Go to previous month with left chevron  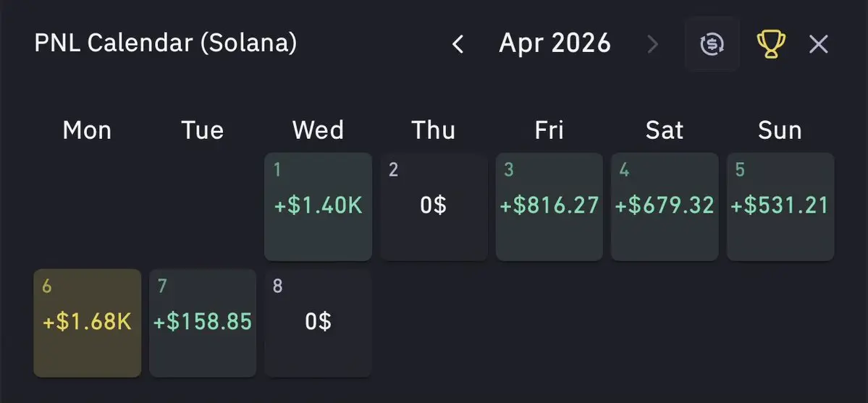click(x=458, y=43)
